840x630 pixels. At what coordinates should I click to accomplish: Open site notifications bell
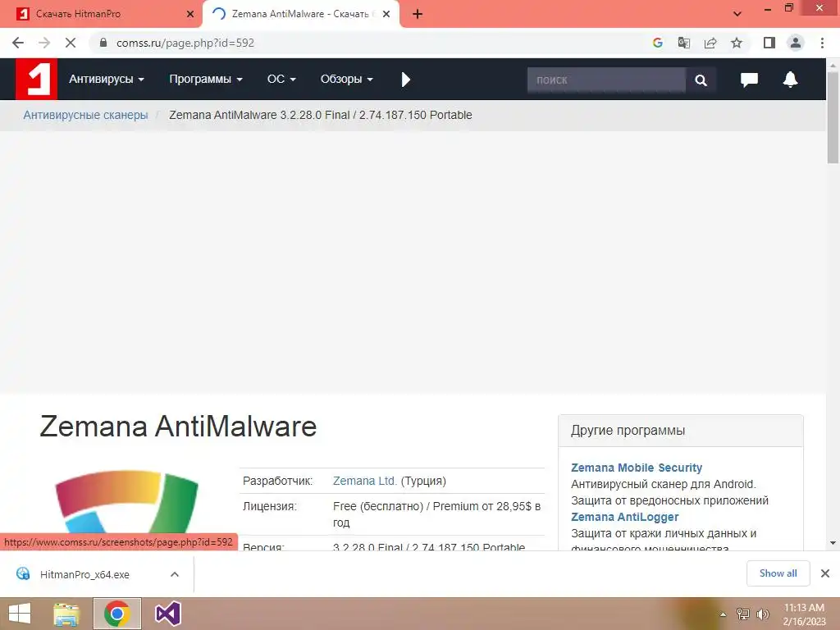(790, 80)
